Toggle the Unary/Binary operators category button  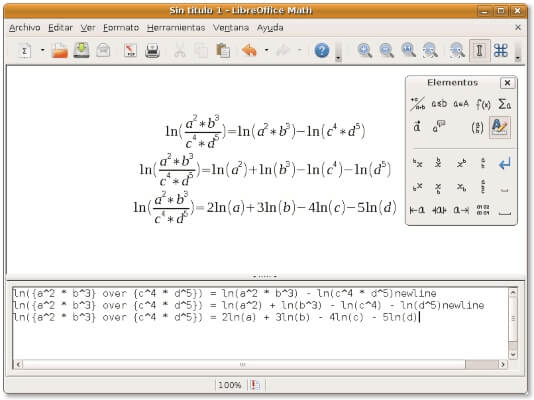(x=418, y=104)
